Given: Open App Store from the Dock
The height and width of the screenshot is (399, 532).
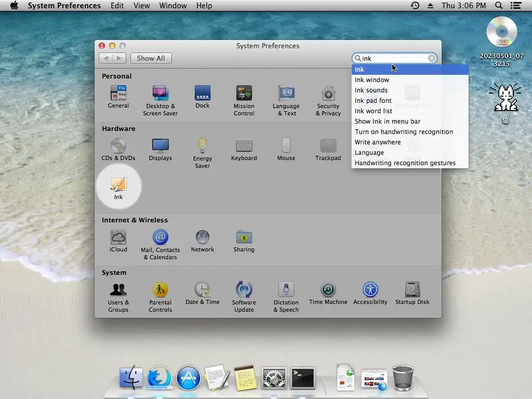Looking at the screenshot, I should [188, 378].
